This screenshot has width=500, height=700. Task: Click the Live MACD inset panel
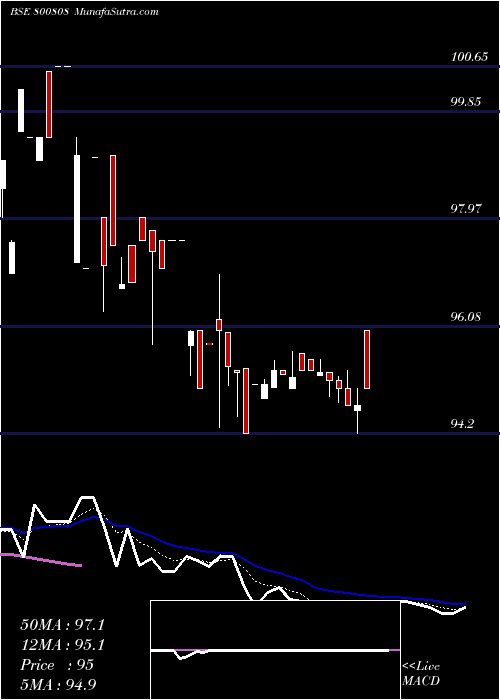coord(275,650)
